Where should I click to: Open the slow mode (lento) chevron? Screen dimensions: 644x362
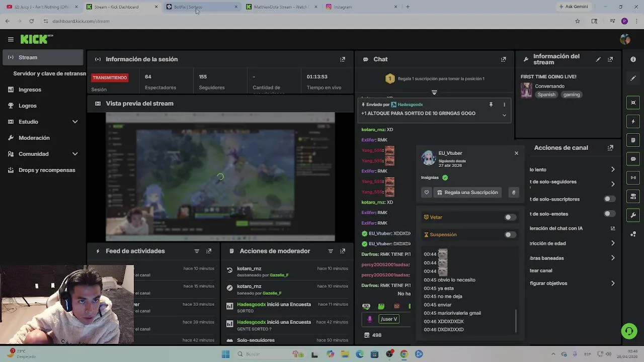(x=613, y=169)
